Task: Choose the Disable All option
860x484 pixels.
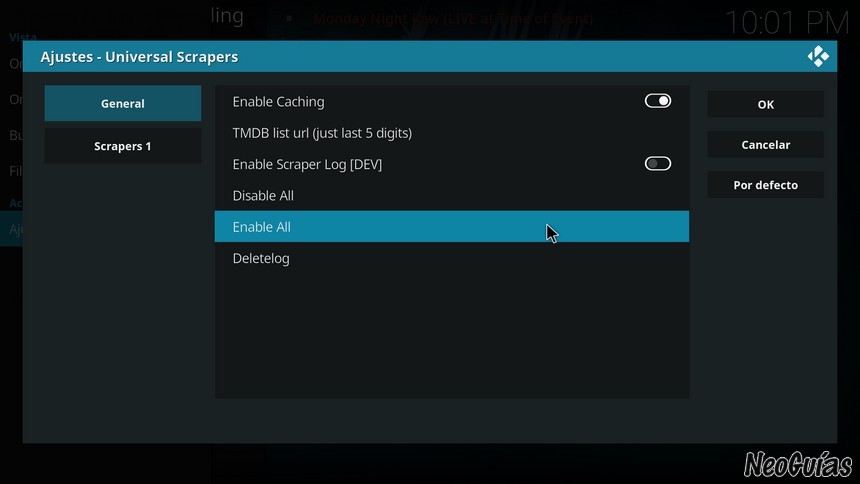Action: [x=451, y=195]
